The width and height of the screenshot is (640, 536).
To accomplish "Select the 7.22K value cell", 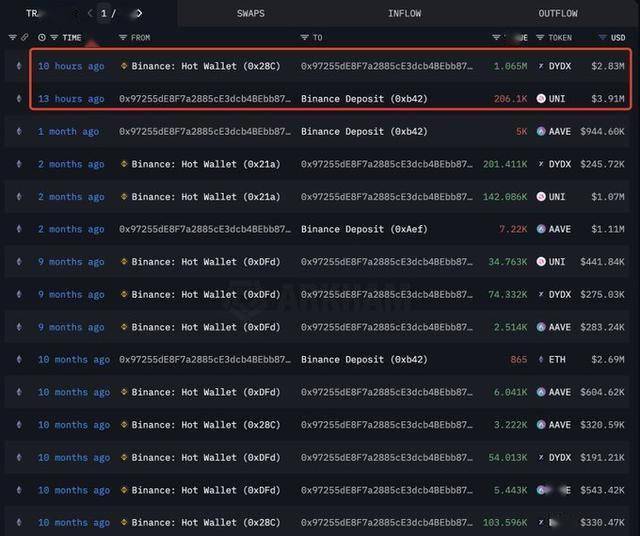I will click(x=513, y=229).
